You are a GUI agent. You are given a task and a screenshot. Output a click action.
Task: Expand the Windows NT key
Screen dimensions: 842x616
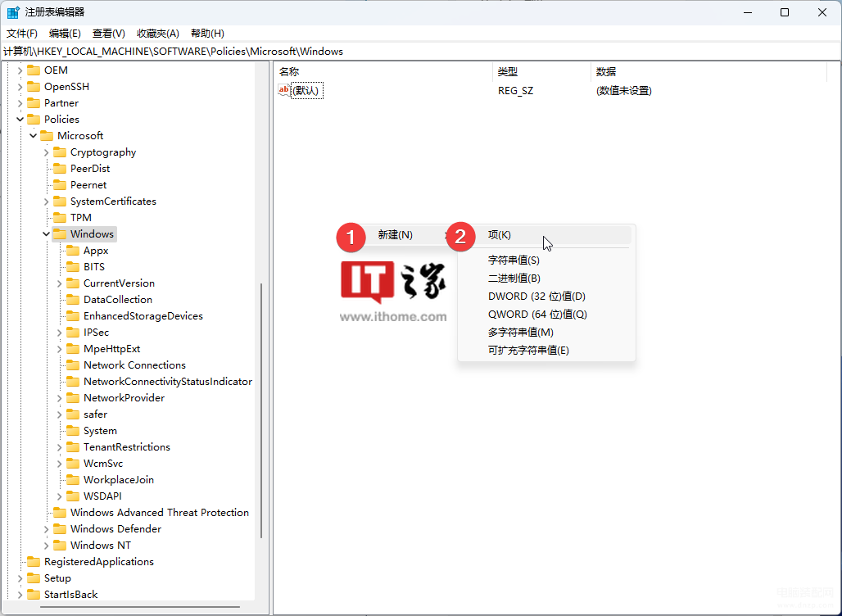click(x=46, y=546)
